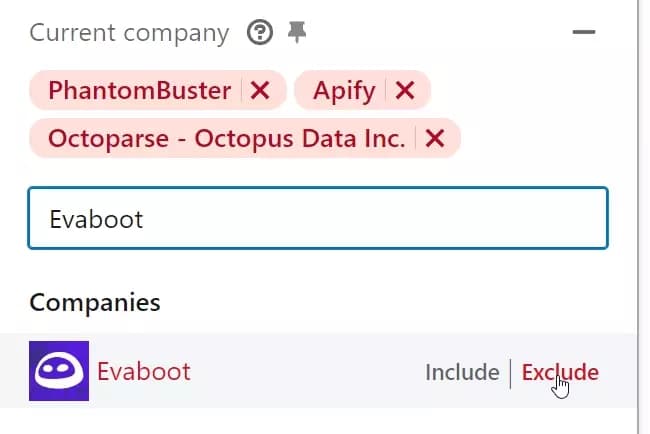Remove the Octoparse - Octopus Data Inc. chip
This screenshot has height=434, width=650.
(x=435, y=138)
